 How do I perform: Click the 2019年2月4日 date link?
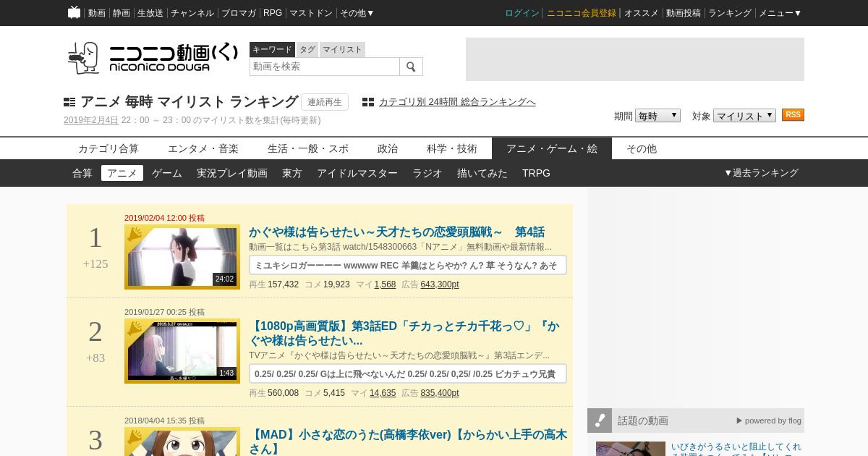[91, 120]
